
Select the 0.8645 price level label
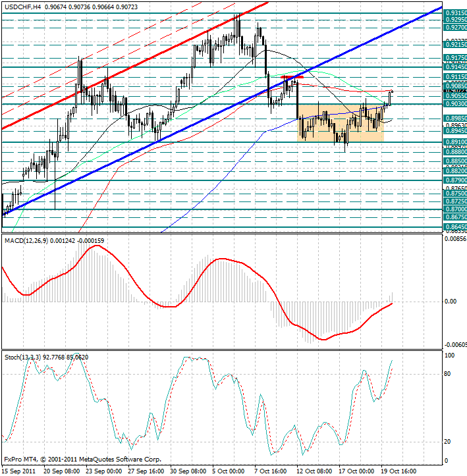(455, 226)
